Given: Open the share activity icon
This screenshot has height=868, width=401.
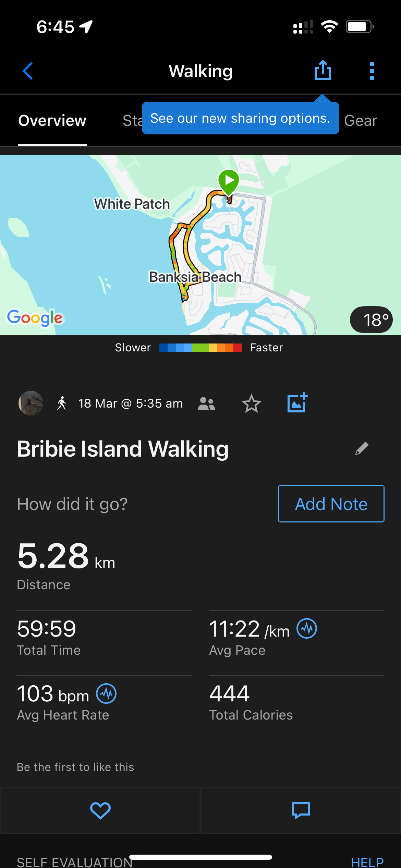Looking at the screenshot, I should click(x=323, y=71).
